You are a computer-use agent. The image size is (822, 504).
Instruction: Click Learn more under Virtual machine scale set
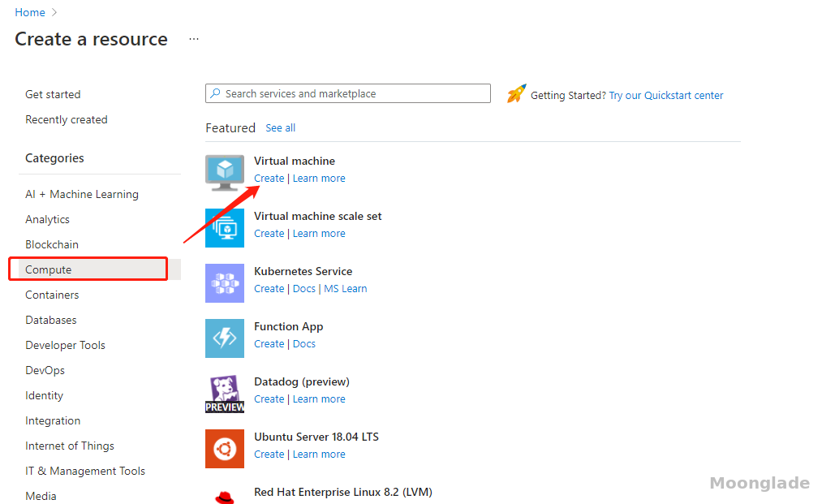[319, 234]
